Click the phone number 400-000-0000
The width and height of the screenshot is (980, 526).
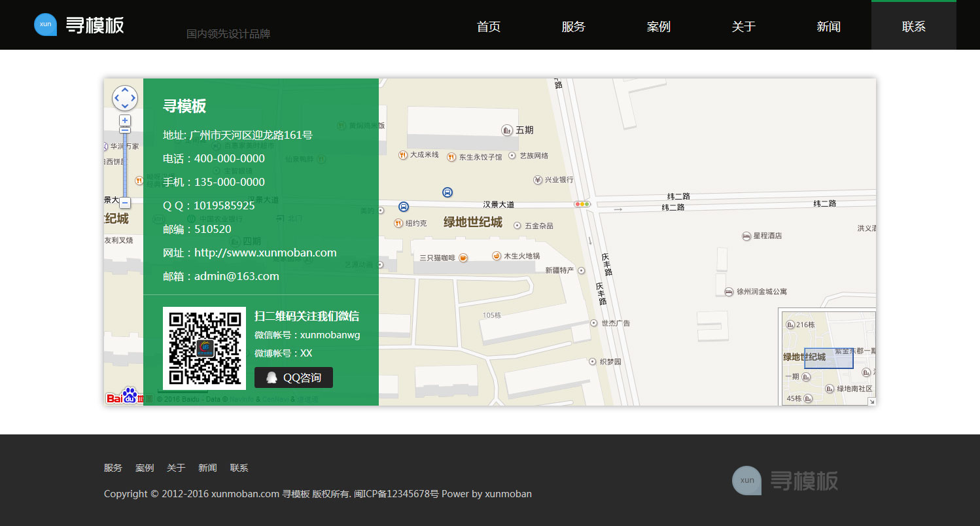(x=230, y=158)
